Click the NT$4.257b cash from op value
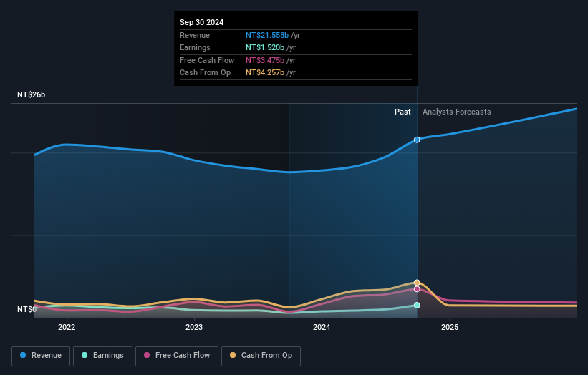This screenshot has width=588, height=375. click(x=265, y=73)
